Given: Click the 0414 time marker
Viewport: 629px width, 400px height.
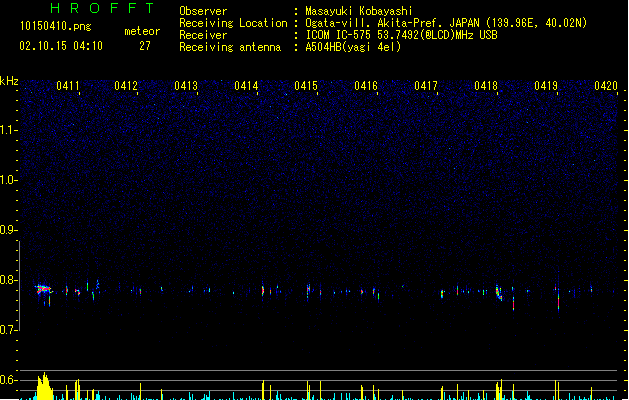Looking at the screenshot, I should (246, 86).
